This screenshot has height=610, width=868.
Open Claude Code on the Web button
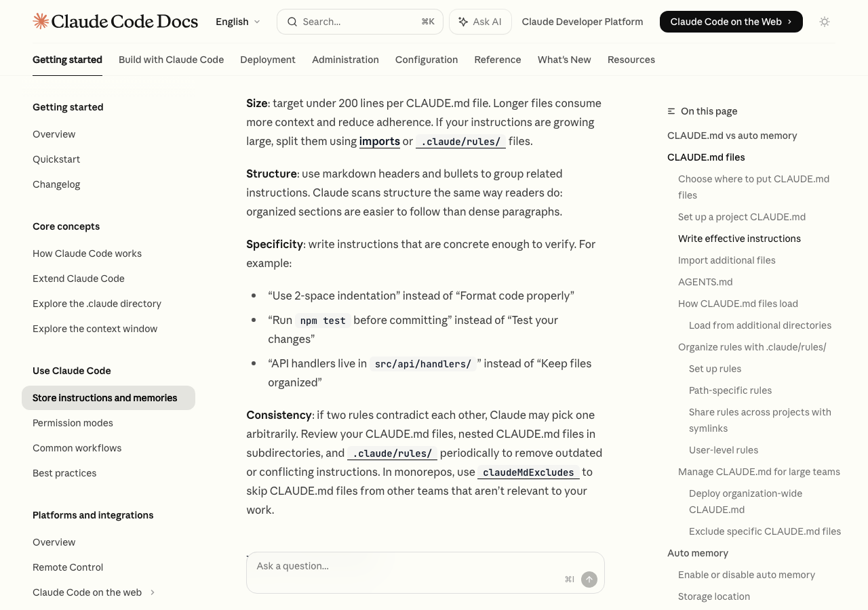click(730, 22)
